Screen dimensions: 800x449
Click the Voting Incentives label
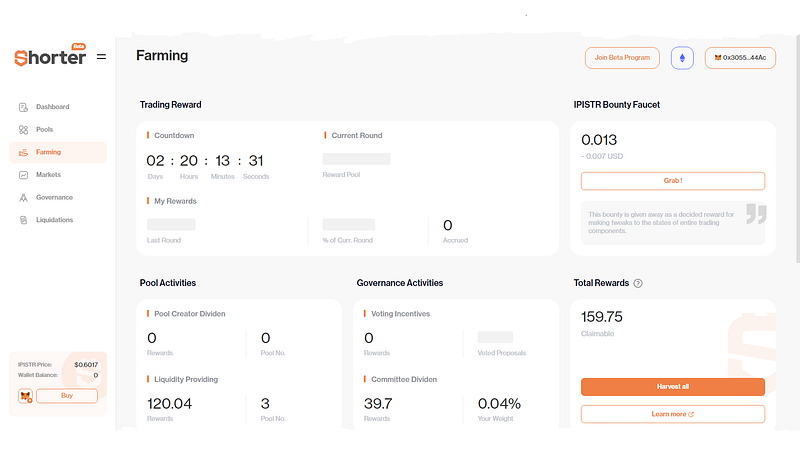tap(400, 314)
